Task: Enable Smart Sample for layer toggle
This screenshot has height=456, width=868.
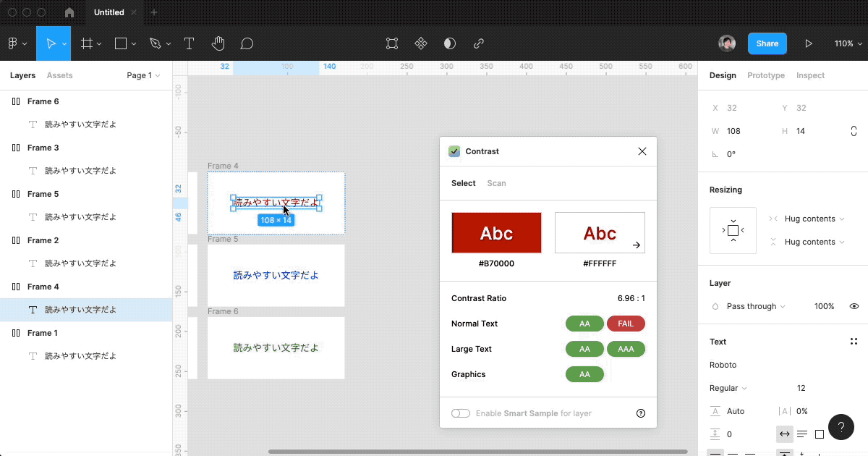Action: click(x=461, y=413)
